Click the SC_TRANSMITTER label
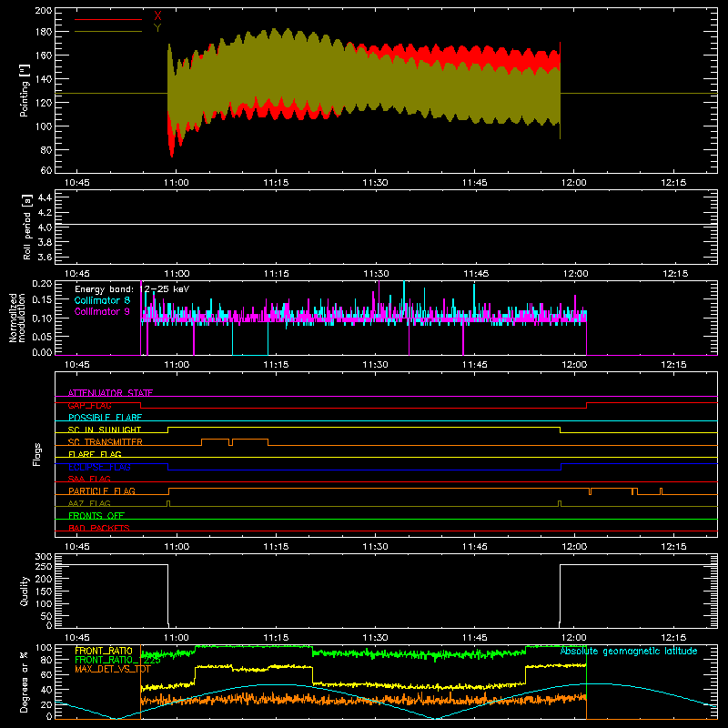728x728 pixels. coord(105,442)
